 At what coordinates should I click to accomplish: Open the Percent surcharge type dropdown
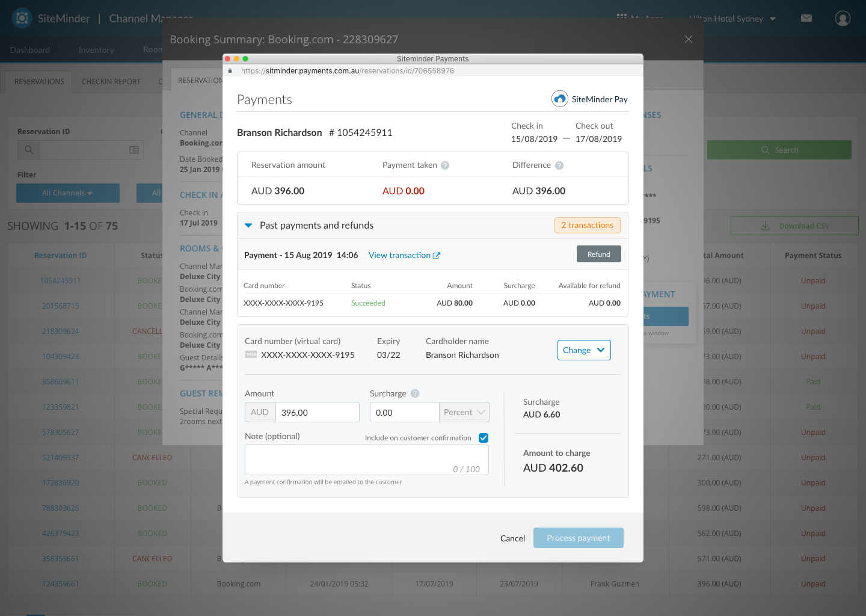(x=464, y=412)
